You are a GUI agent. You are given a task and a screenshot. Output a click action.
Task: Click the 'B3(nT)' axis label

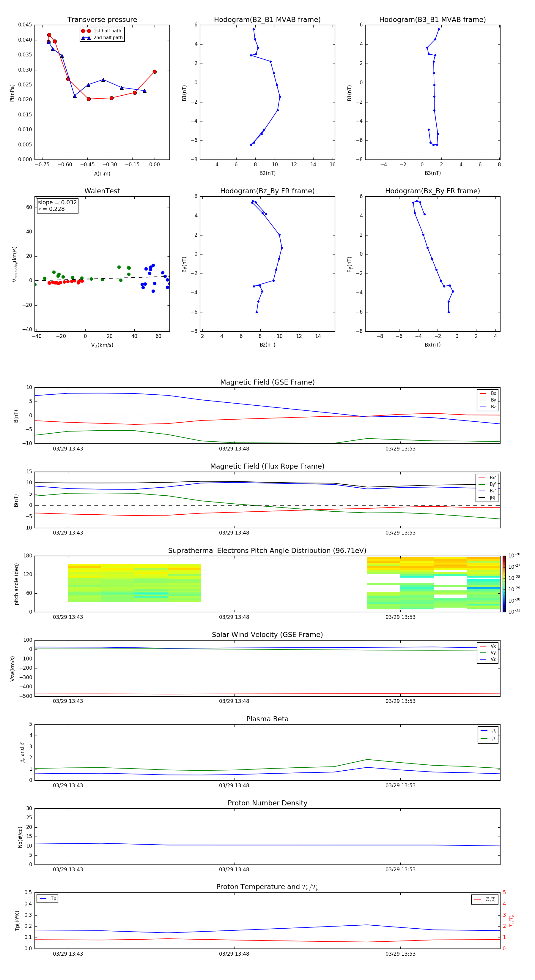point(432,173)
